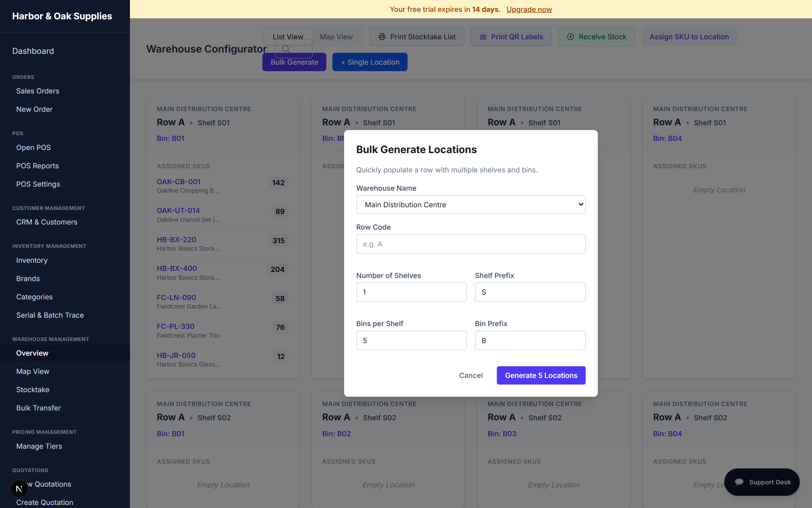Open Categories in the sidebar
812x508 pixels.
click(x=34, y=297)
